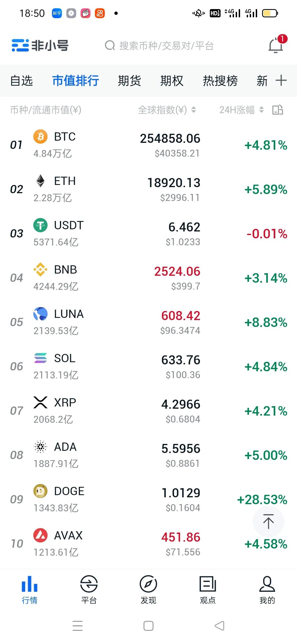The width and height of the screenshot is (297, 644).
Task: Open the notification bell
Action: point(276,45)
